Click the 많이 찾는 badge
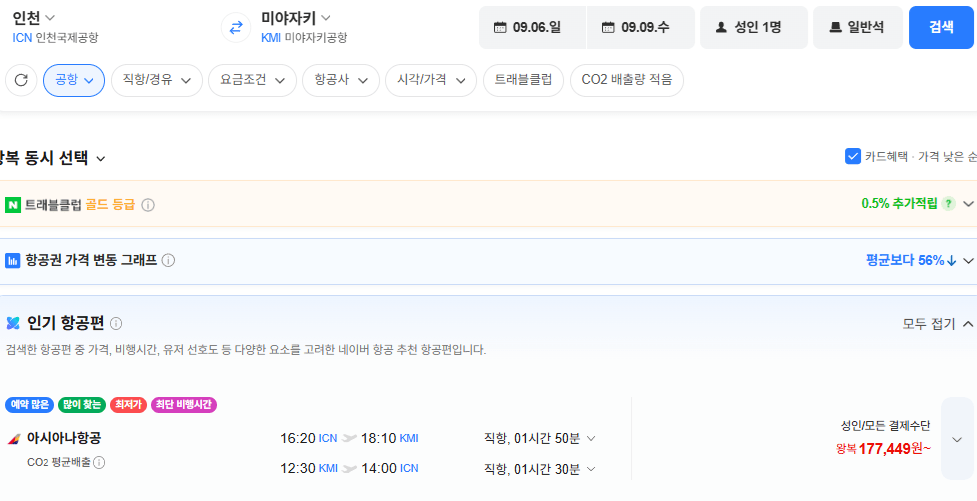977x501 pixels. (x=82, y=405)
